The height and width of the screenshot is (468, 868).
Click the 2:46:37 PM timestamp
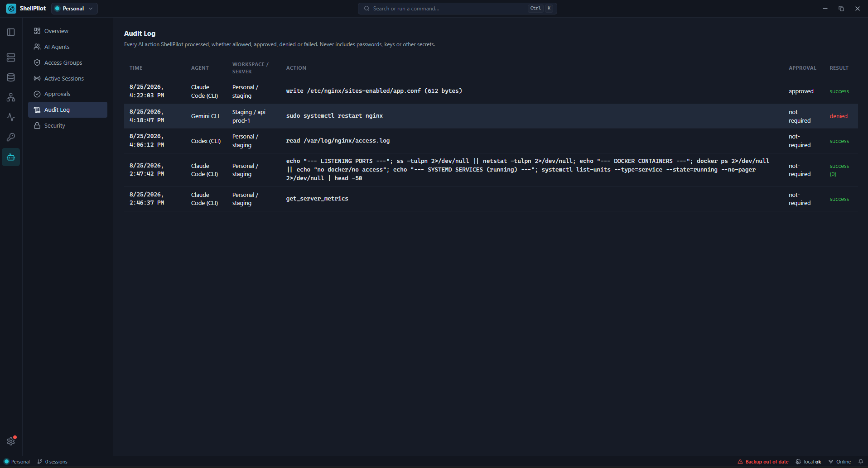(147, 203)
